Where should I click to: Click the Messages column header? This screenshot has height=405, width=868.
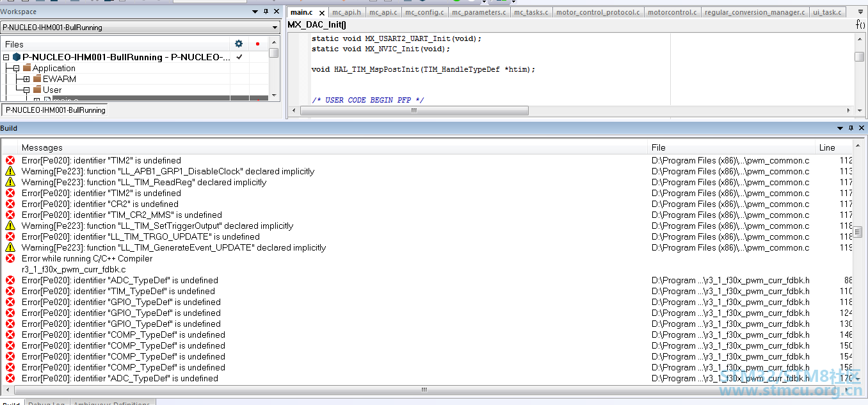[x=334, y=147]
